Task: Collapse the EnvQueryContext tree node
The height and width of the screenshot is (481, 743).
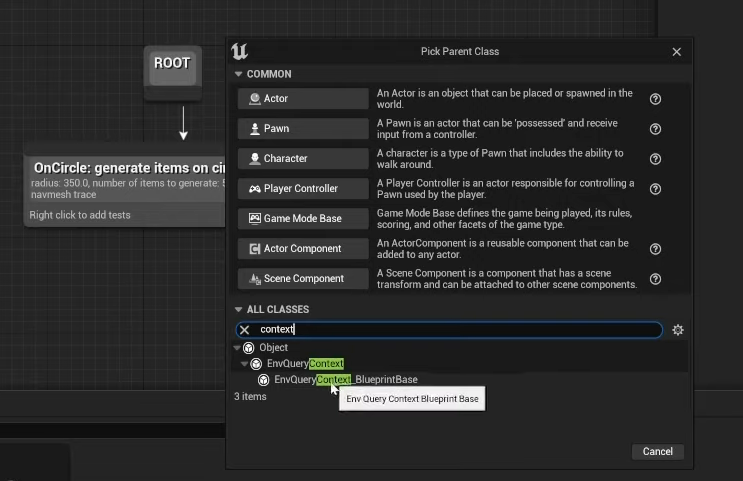Action: (245, 364)
